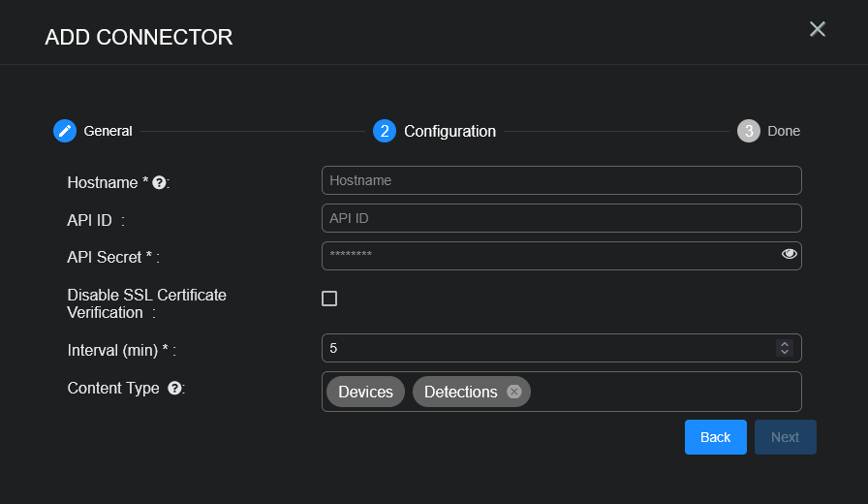Show the API Secret with eye icon

click(789, 254)
